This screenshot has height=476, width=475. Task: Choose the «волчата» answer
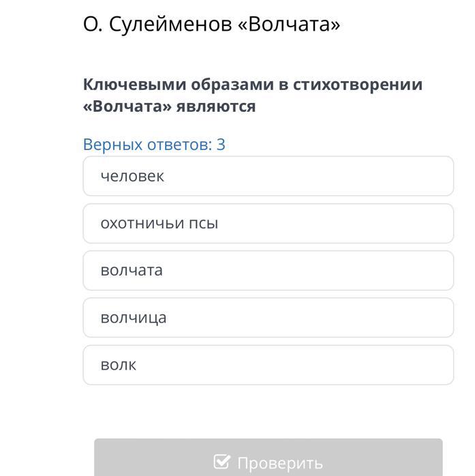click(268, 271)
